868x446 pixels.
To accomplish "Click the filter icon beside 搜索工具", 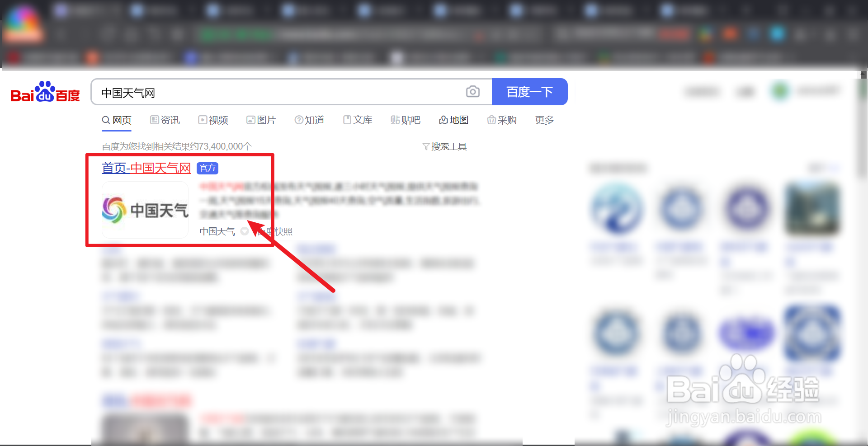I will tap(425, 146).
